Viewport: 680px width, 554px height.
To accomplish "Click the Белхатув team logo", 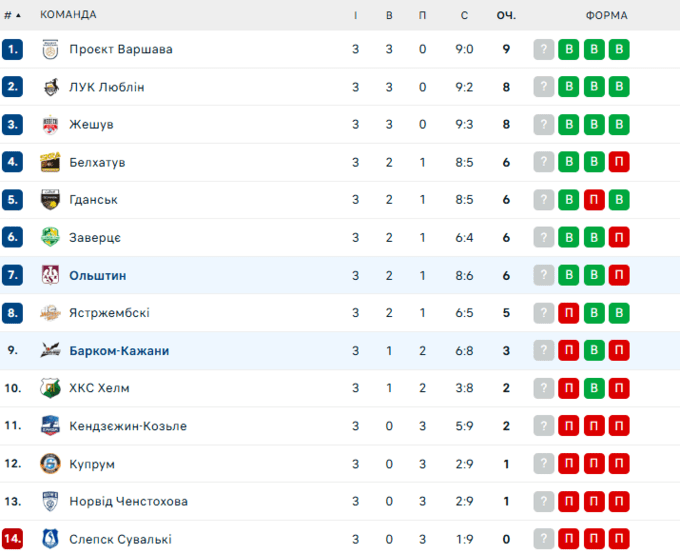I will tap(51, 162).
